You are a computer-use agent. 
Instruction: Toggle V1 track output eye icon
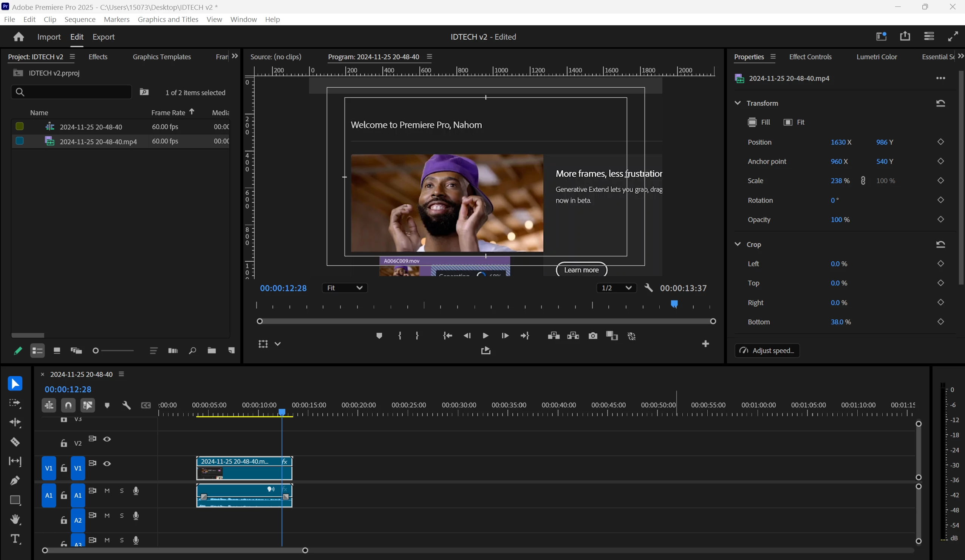(x=107, y=464)
